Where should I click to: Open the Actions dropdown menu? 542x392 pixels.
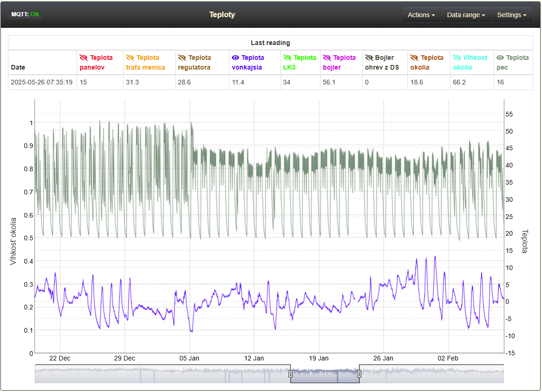[421, 15]
